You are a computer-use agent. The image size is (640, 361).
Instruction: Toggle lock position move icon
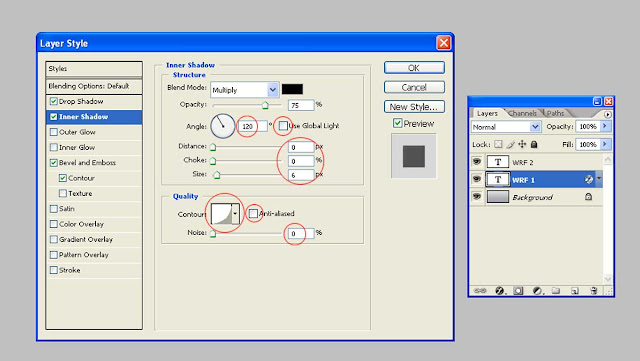point(522,144)
